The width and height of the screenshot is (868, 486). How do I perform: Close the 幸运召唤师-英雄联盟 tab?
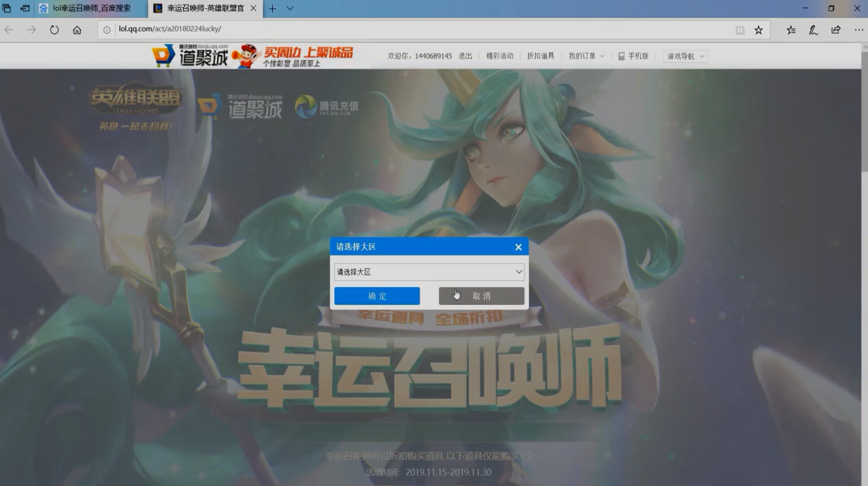click(x=254, y=8)
